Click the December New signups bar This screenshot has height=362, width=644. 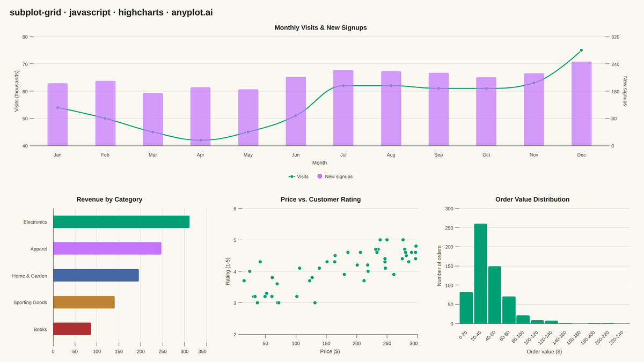point(581,104)
